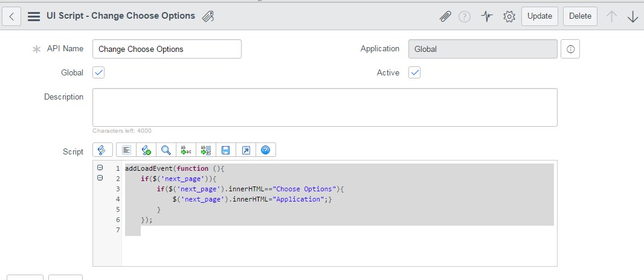Click the Update button
Viewport: 644px width, 280px height.
pyautogui.click(x=539, y=16)
